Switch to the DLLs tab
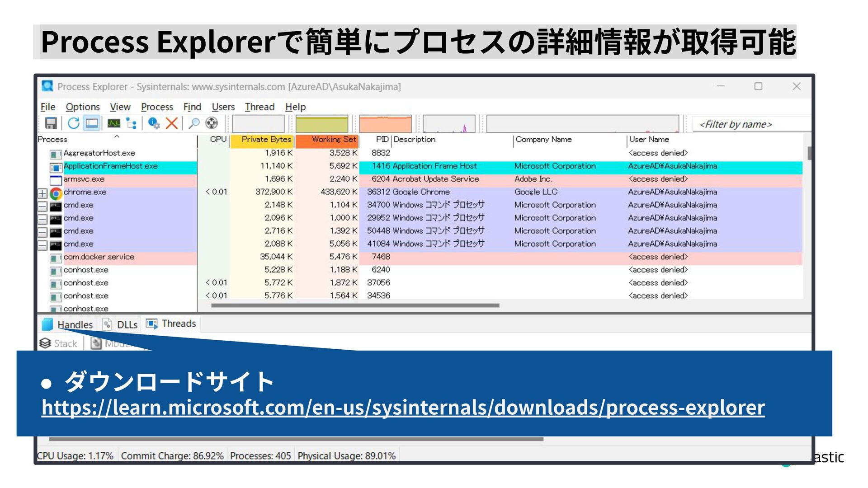 [121, 324]
